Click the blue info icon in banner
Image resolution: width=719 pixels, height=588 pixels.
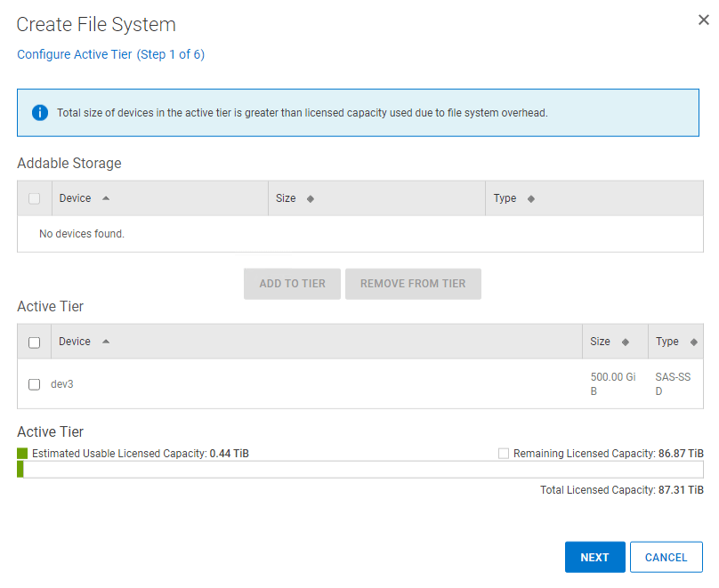point(40,113)
